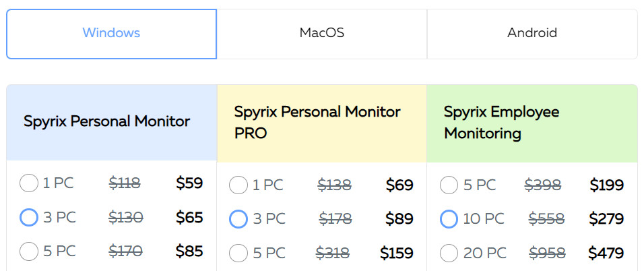The width and height of the screenshot is (644, 271).
Task: Select the Android tab
Action: pyautogui.click(x=532, y=34)
